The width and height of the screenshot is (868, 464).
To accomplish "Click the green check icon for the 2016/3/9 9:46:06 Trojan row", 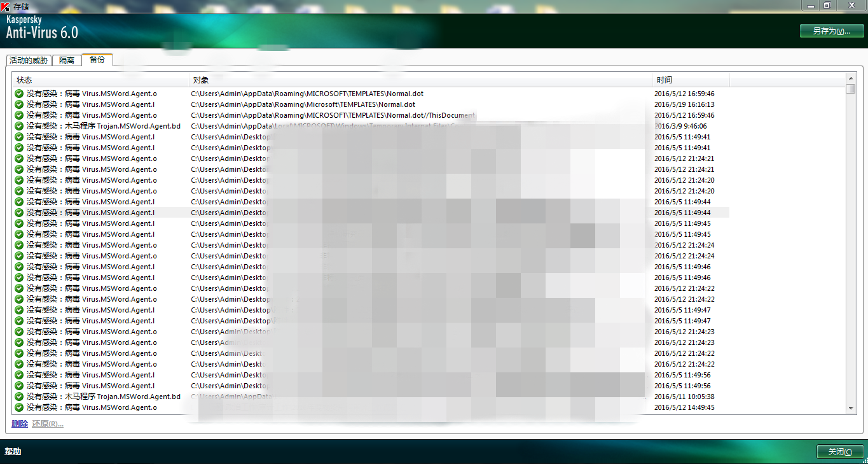I will point(19,126).
